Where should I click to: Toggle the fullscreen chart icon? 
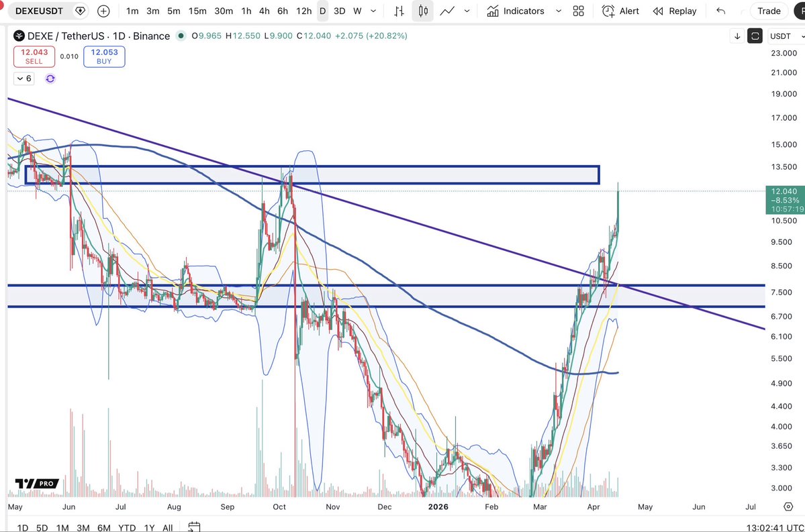click(x=755, y=36)
